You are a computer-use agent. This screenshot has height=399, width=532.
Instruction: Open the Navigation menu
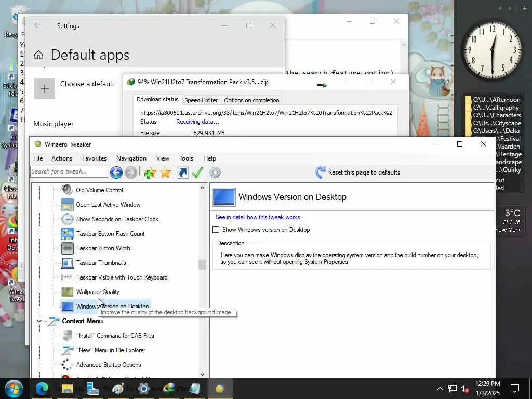131,158
